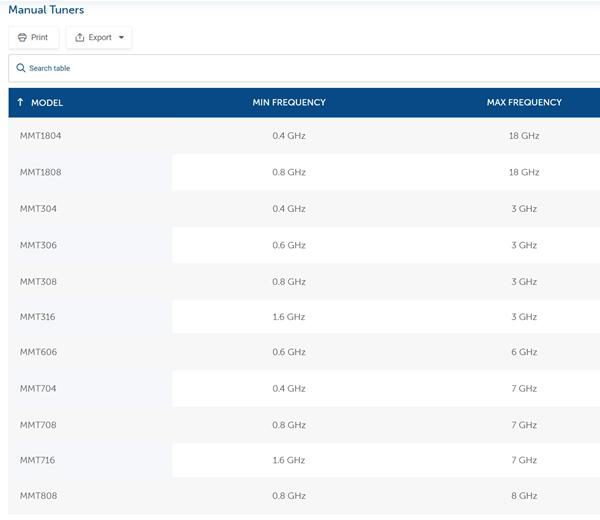Click MMT316 in the table
The height and width of the screenshot is (520, 600).
click(x=38, y=317)
